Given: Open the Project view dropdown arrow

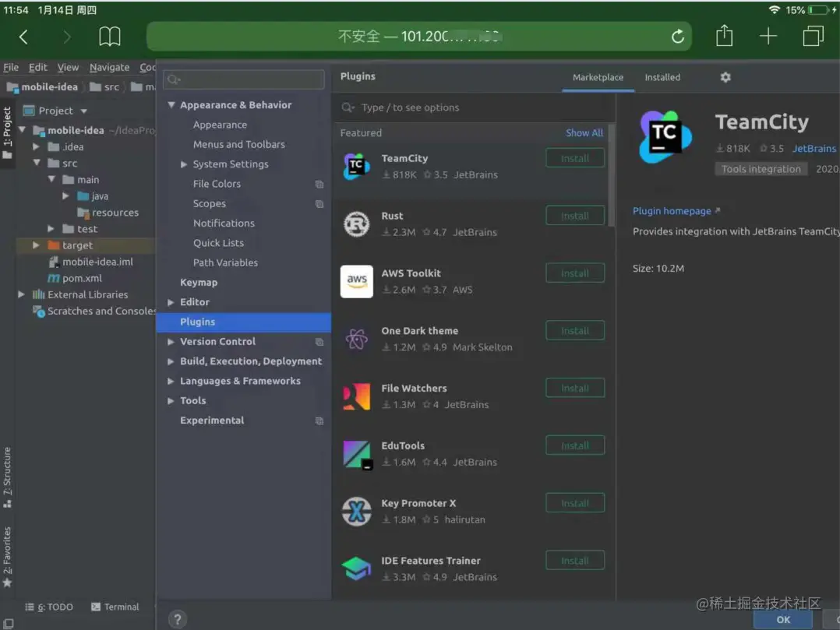Looking at the screenshot, I should [x=83, y=111].
